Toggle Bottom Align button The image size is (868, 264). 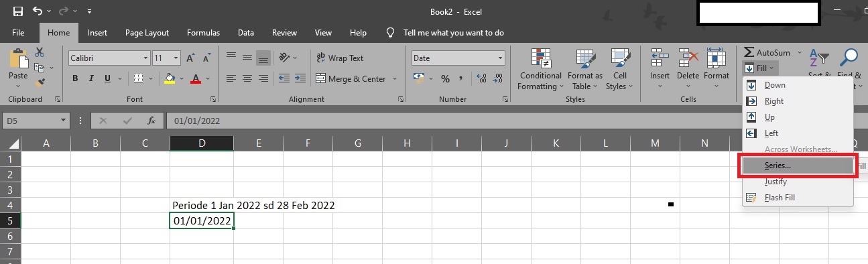(263, 58)
